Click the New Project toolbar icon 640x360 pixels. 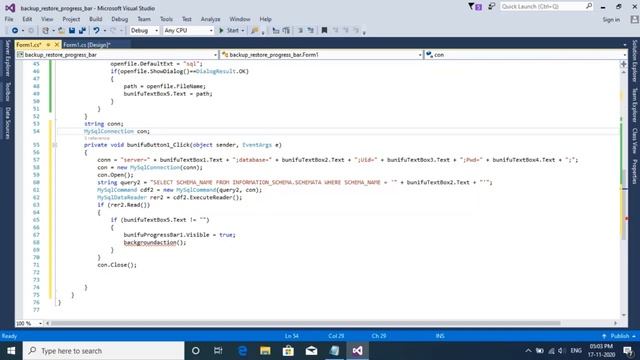46,31
